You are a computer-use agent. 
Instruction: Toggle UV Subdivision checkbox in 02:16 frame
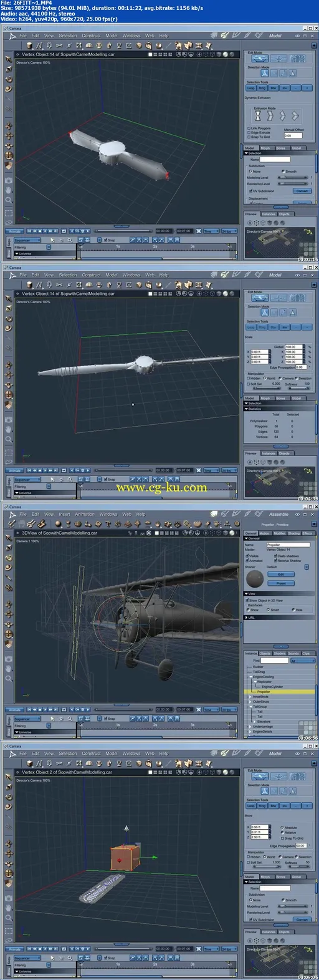[x=250, y=191]
